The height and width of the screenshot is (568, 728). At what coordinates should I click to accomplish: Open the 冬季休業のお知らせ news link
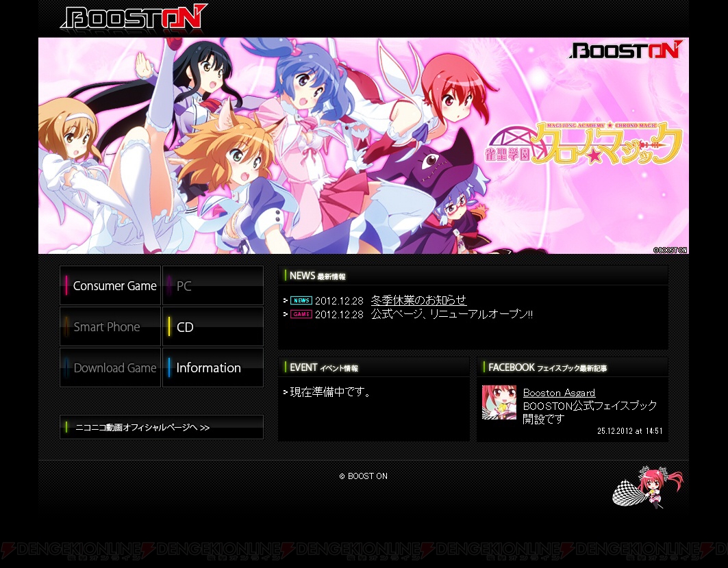point(418,300)
